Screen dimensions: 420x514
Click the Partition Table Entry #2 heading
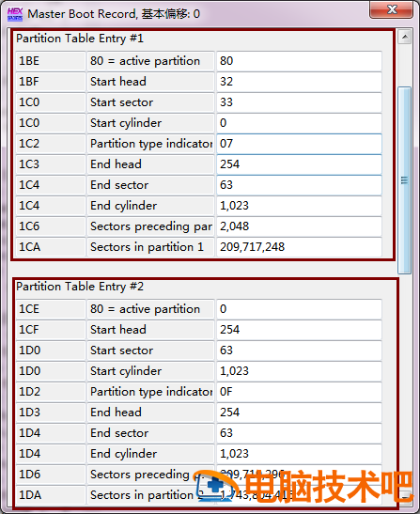click(x=80, y=287)
